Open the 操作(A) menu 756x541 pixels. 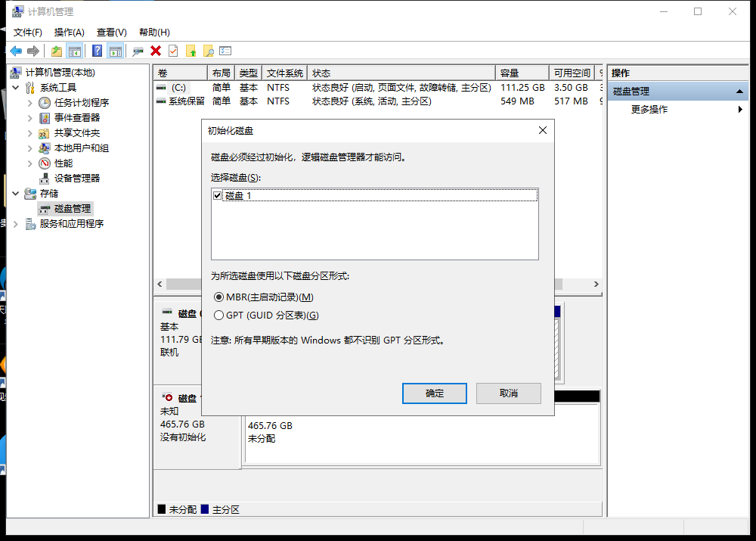(x=70, y=33)
